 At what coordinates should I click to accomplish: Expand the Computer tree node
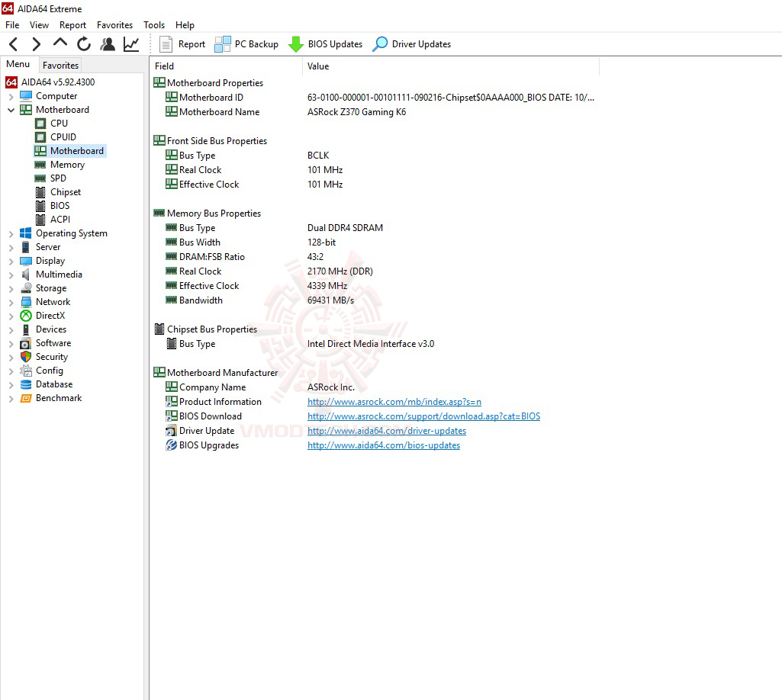coord(11,96)
